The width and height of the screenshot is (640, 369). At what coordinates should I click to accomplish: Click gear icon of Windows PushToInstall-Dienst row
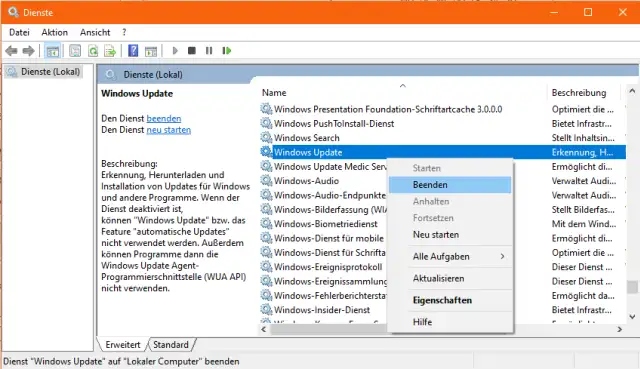[266, 123]
